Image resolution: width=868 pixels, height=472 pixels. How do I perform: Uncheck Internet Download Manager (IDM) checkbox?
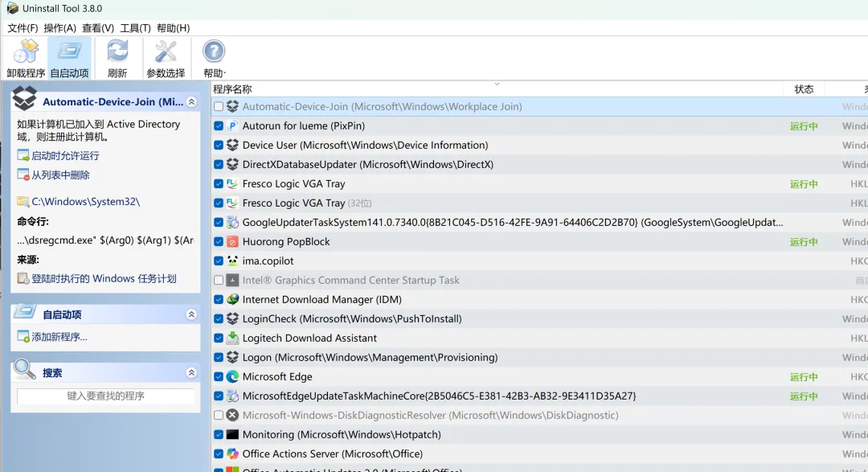(x=219, y=299)
